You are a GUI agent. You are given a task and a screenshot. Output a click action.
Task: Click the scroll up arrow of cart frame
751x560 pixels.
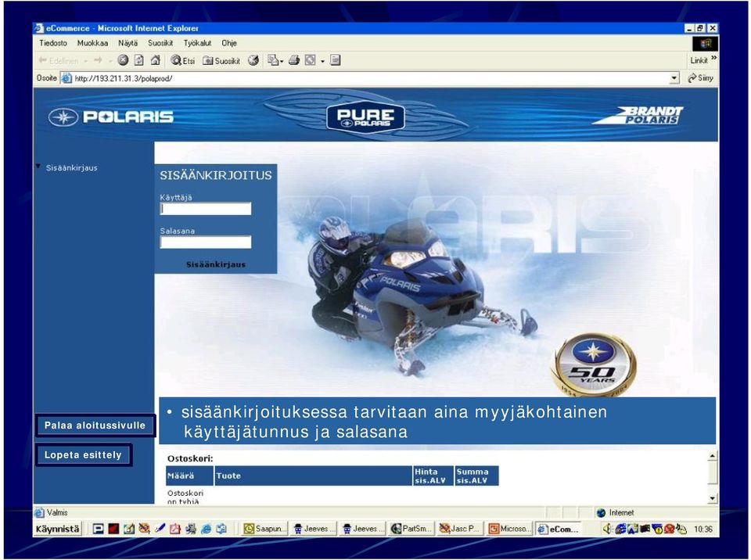coord(712,456)
